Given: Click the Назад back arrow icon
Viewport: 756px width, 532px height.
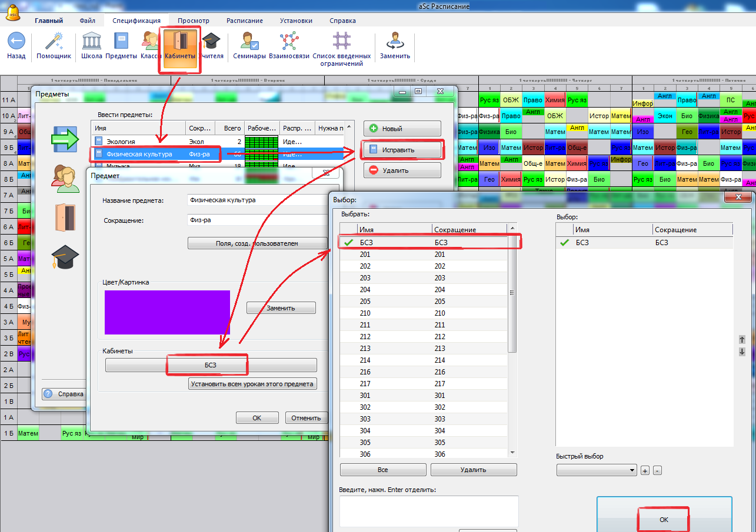Looking at the screenshot, I should point(16,42).
